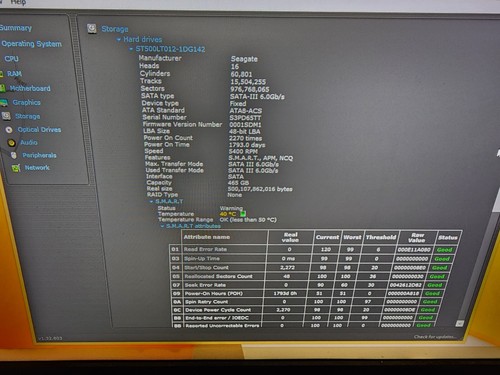Open the Operating System section
The image size is (500, 375).
click(x=32, y=44)
